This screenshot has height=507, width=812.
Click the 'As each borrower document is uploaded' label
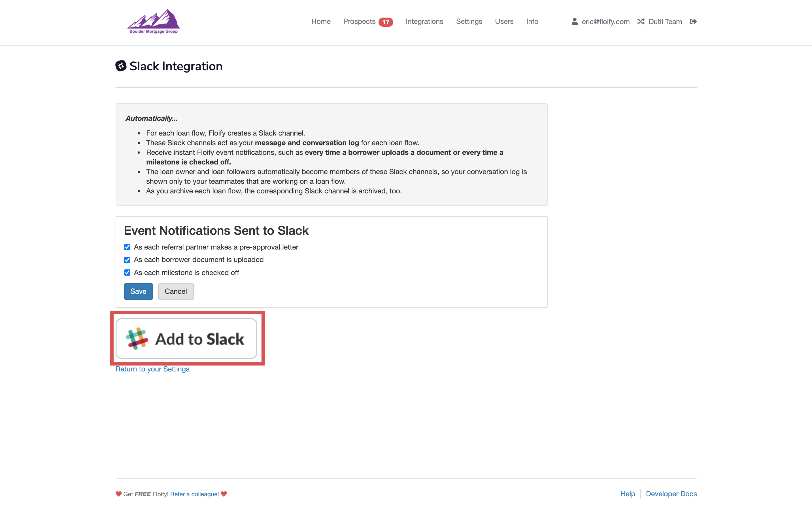(x=199, y=259)
